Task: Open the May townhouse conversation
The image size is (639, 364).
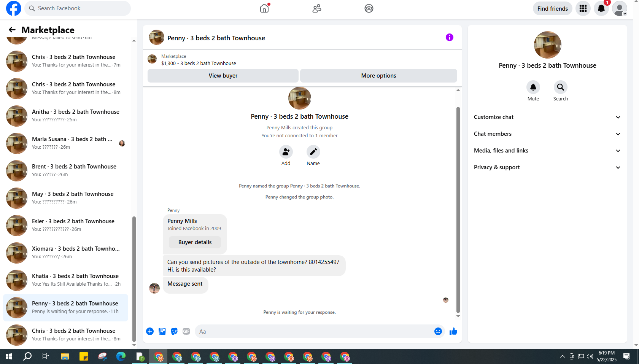Action: [x=66, y=198]
